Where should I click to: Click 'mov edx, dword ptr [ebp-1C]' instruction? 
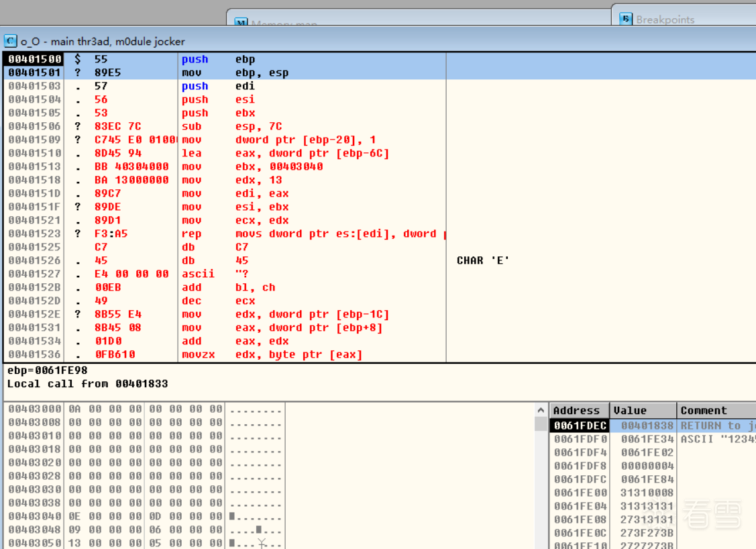point(286,315)
